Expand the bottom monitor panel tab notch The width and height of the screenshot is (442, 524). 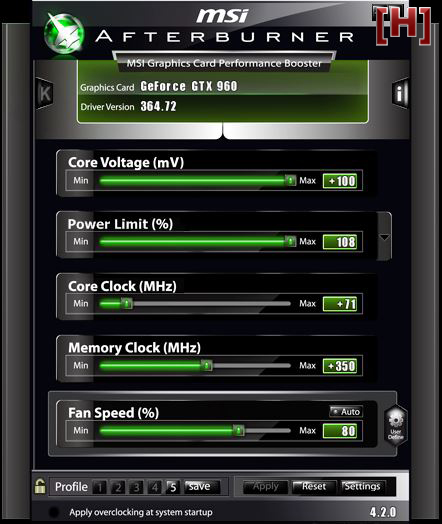pos(222,130)
